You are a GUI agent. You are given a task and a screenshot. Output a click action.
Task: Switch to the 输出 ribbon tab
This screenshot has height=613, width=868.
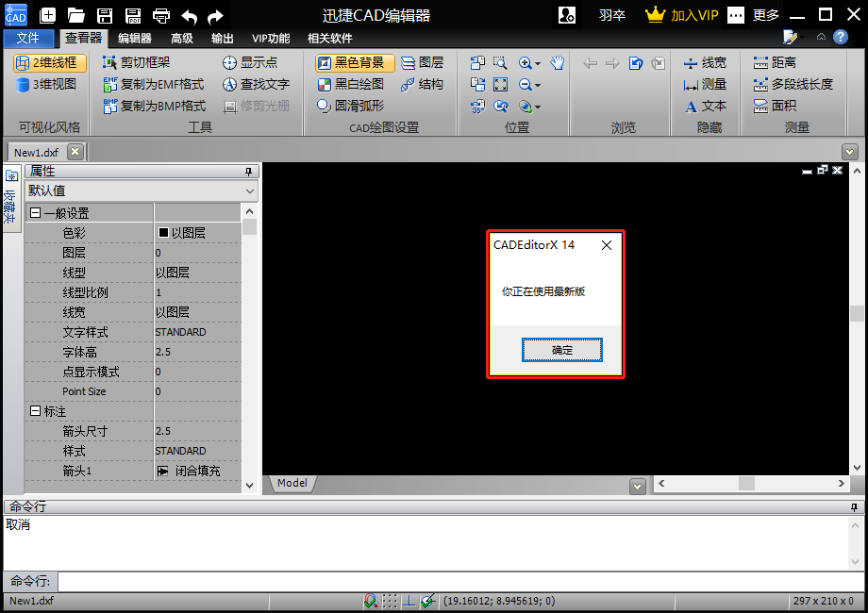click(x=222, y=38)
